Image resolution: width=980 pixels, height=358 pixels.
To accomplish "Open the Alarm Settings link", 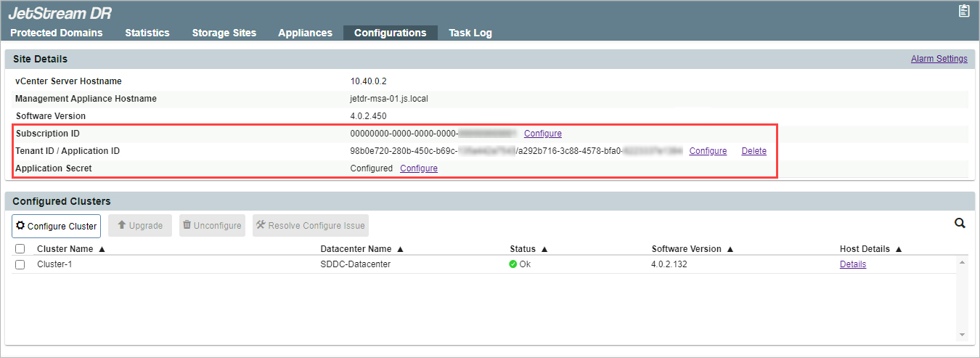I will pos(939,59).
